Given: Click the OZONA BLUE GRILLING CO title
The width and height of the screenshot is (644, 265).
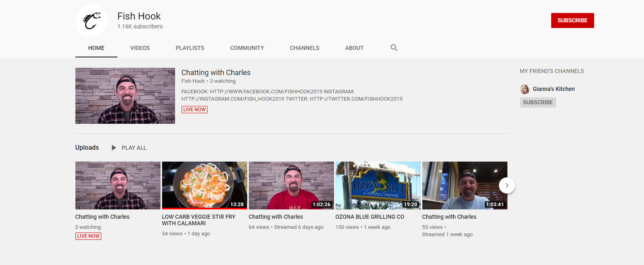Looking at the screenshot, I should pos(370,217).
